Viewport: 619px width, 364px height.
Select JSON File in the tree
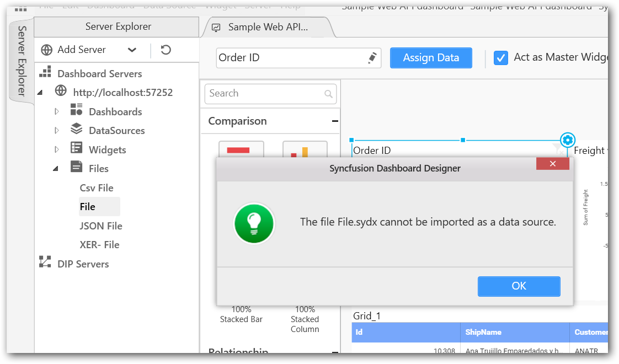click(x=101, y=226)
